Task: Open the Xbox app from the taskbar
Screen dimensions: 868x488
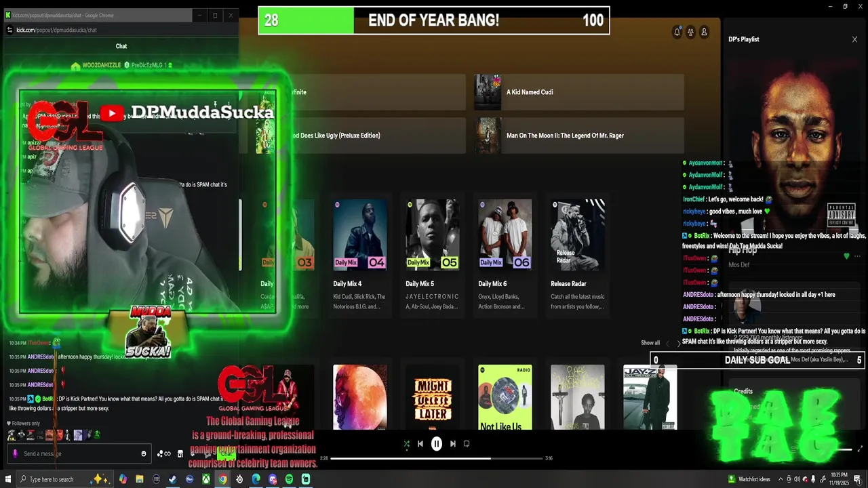Action: tap(206, 479)
